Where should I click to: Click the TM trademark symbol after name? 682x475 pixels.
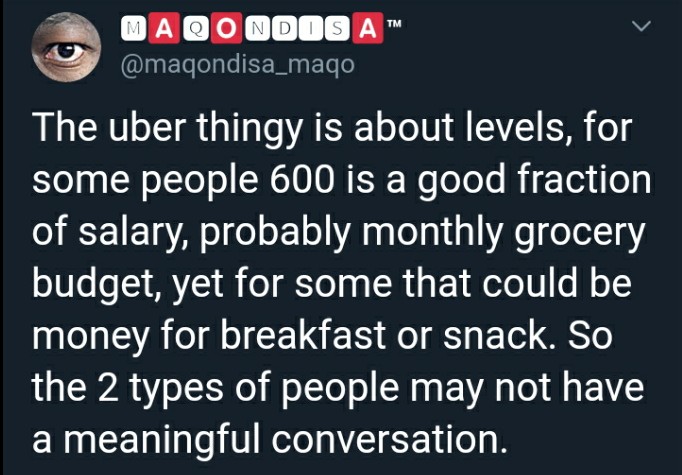click(394, 23)
